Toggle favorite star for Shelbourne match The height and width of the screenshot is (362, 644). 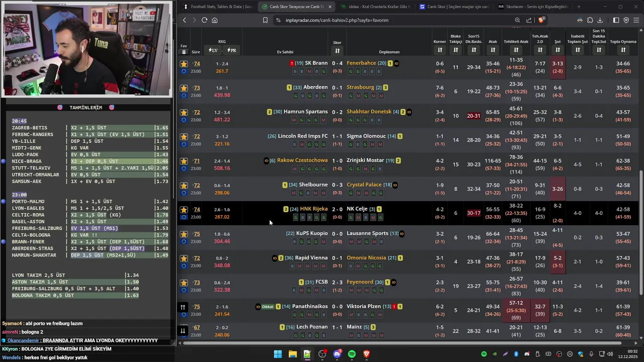[184, 186]
